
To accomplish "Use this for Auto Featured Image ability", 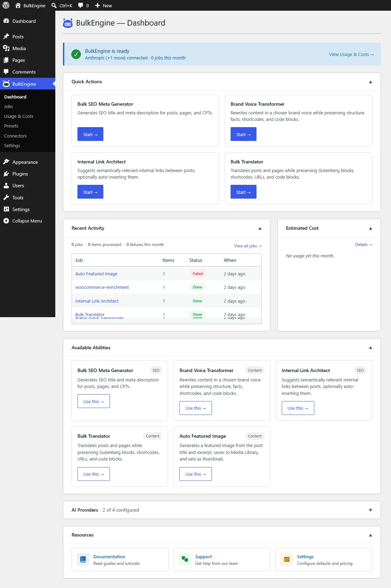I will (x=196, y=474).
